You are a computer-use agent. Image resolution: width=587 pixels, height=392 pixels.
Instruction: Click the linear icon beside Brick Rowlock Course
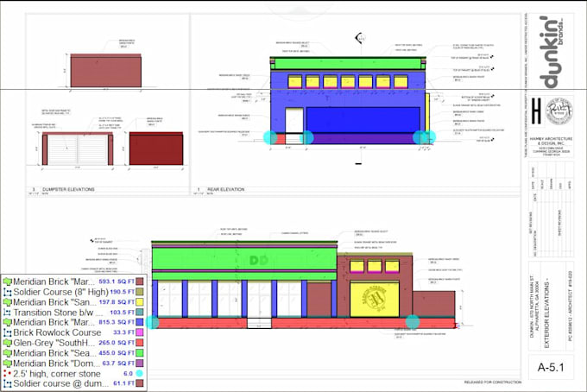click(x=7, y=332)
